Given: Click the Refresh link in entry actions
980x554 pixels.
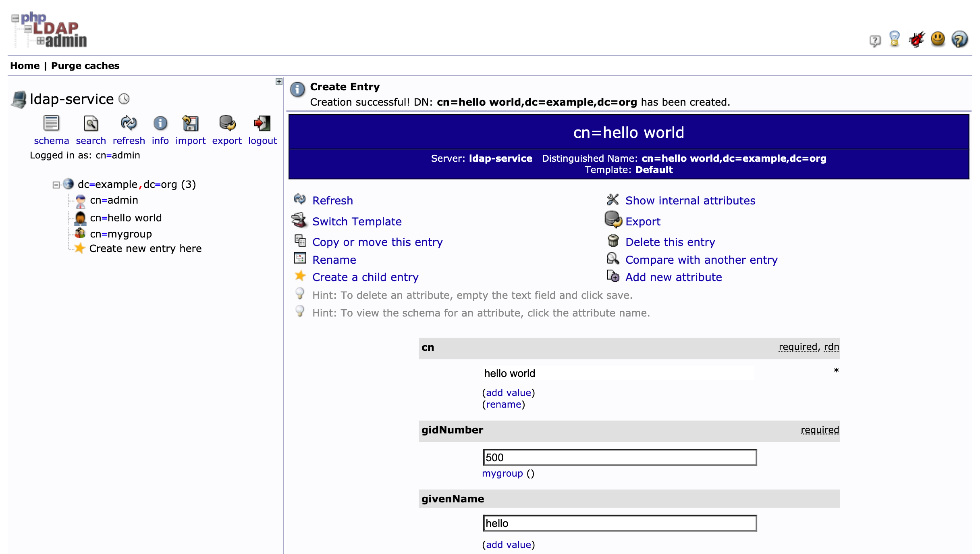Looking at the screenshot, I should pyautogui.click(x=332, y=200).
